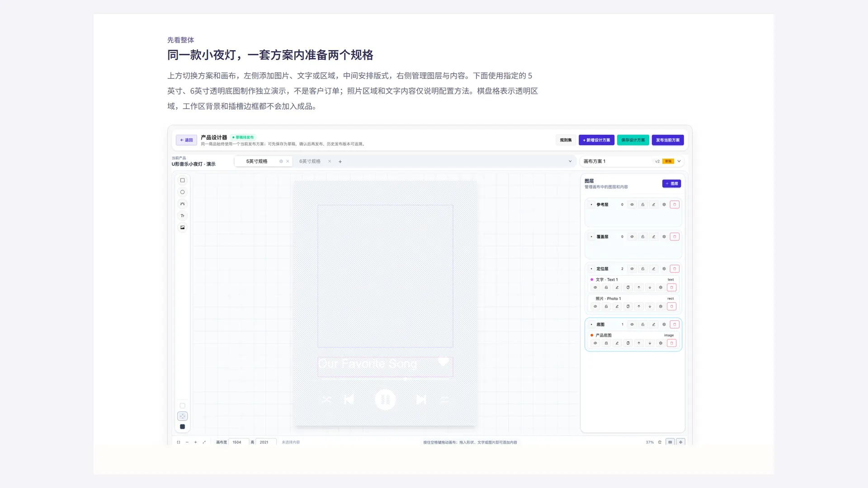Collapse the 定位层 layer group
868x488 pixels.
[591, 269]
